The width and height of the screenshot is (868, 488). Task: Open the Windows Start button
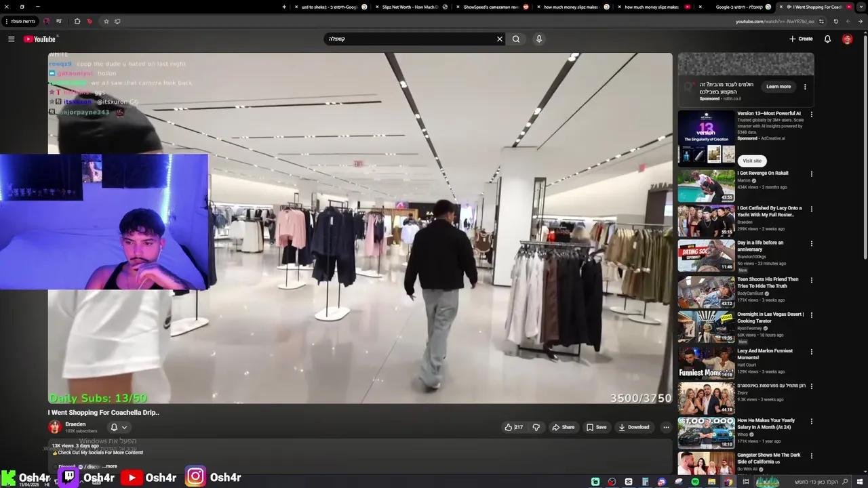pos(861,481)
